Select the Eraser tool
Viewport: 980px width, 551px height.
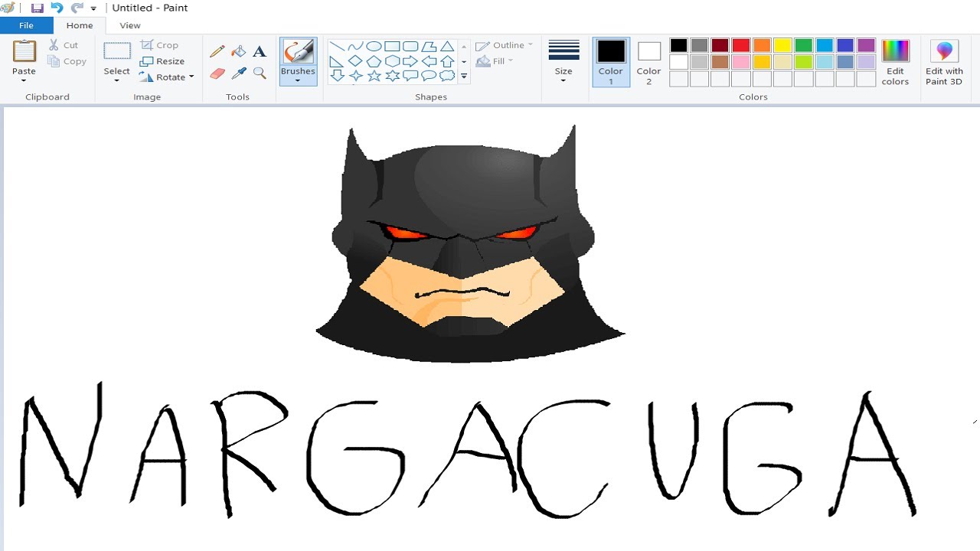[217, 73]
